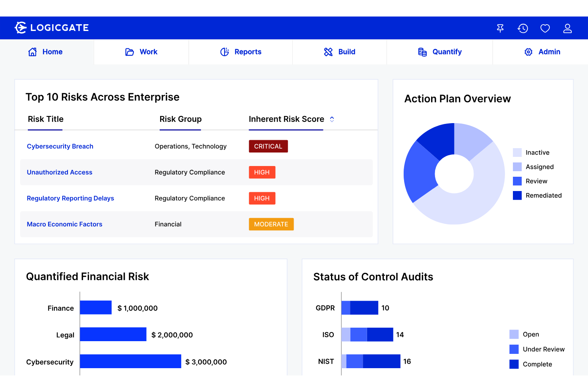Image resolution: width=588 pixels, height=392 pixels.
Task: Click the MODERATE risk score badge
Action: tap(271, 224)
